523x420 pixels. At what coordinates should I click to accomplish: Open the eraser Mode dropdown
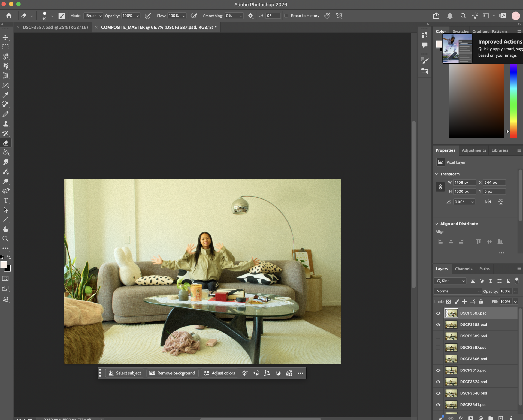coord(93,16)
